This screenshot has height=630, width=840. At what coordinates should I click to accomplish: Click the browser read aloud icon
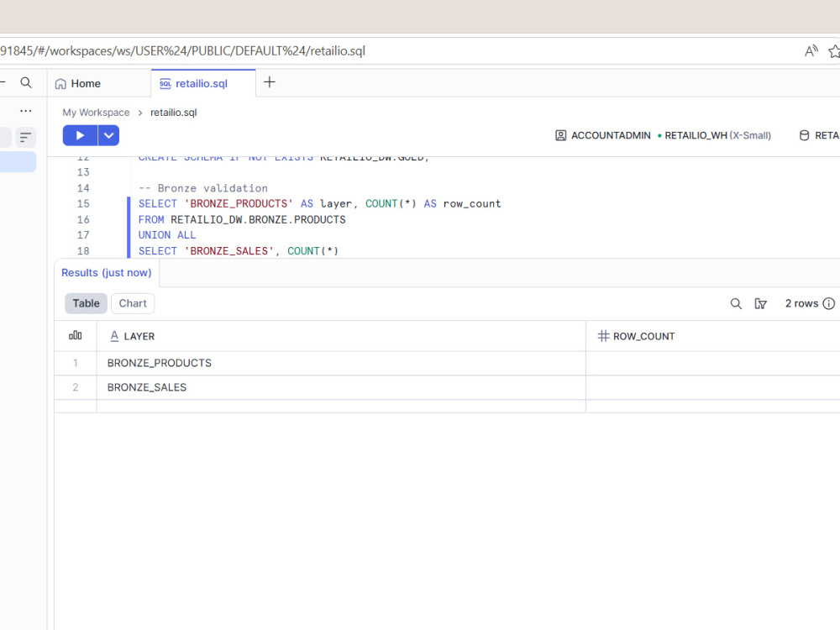coord(811,51)
